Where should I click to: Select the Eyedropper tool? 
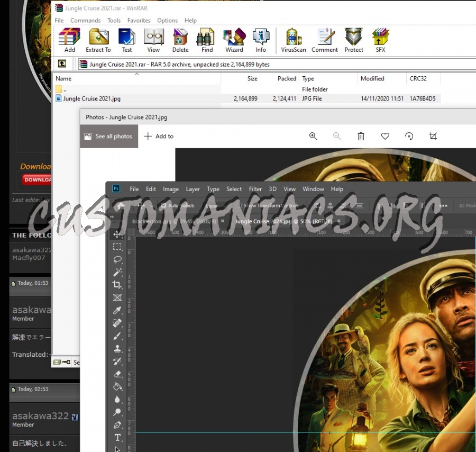[117, 310]
